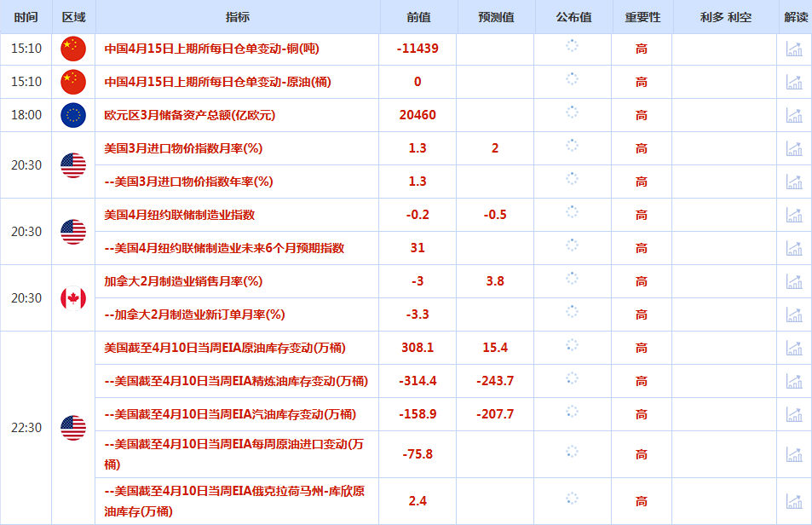The image size is (812, 525).
Task: Open chart icon for Canada manufacturing sales row
Action: pyautogui.click(x=794, y=282)
